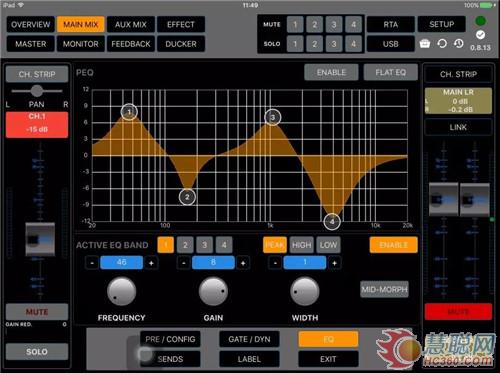Decrease frequency with the minus button

pos(92,263)
